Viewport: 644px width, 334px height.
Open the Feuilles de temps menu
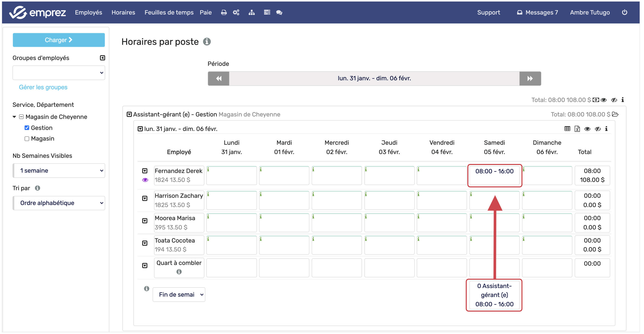point(169,12)
